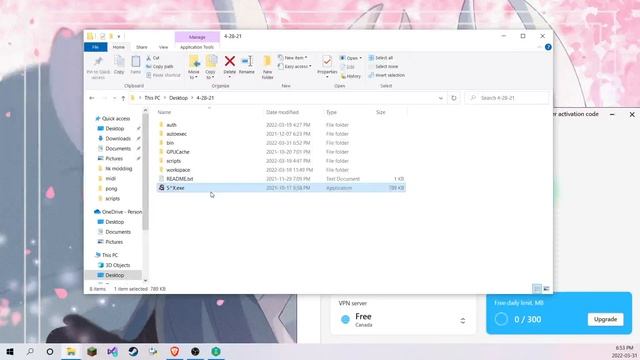
Task: Click the Edit command in Open group
Action: [x=347, y=67]
